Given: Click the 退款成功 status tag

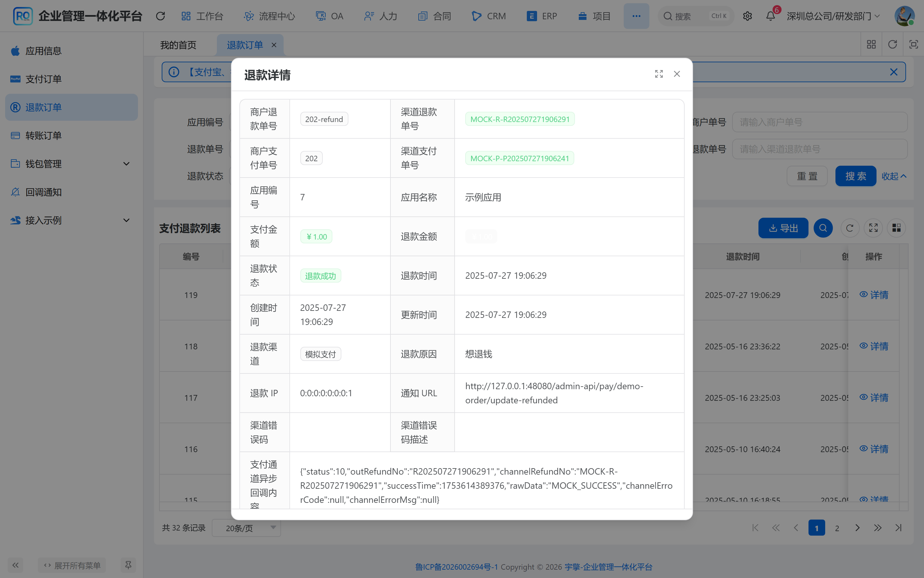Looking at the screenshot, I should [320, 276].
